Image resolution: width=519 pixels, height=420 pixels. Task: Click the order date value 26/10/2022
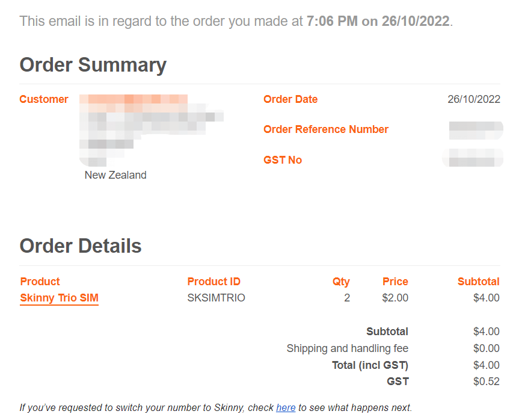[474, 99]
